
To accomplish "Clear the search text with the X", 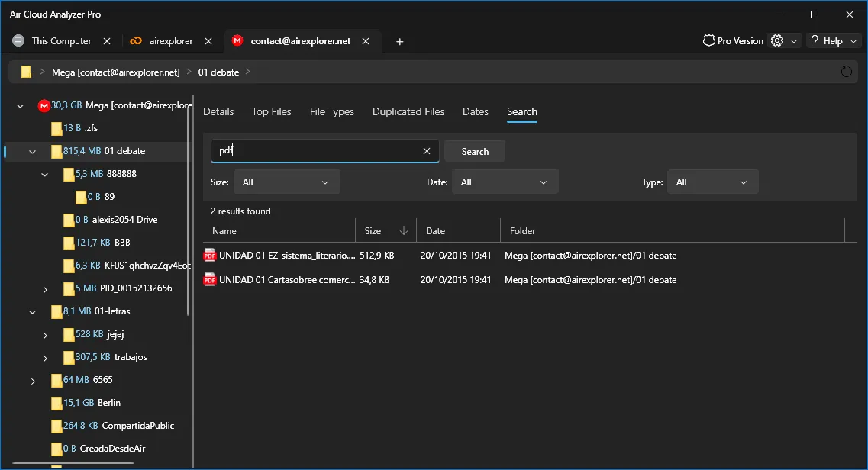I will pyautogui.click(x=427, y=151).
